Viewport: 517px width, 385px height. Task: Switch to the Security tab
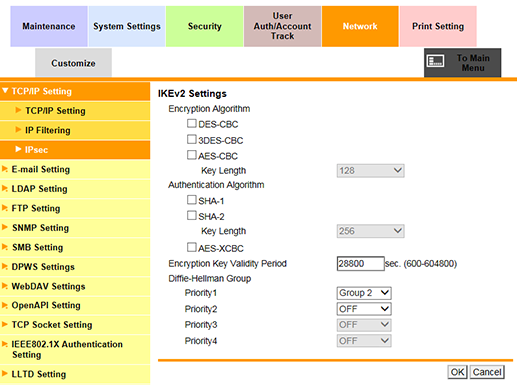coord(204,26)
